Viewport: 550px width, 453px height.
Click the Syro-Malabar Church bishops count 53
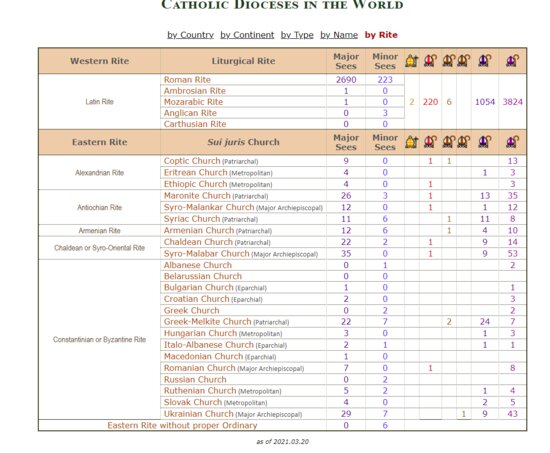[x=512, y=253]
